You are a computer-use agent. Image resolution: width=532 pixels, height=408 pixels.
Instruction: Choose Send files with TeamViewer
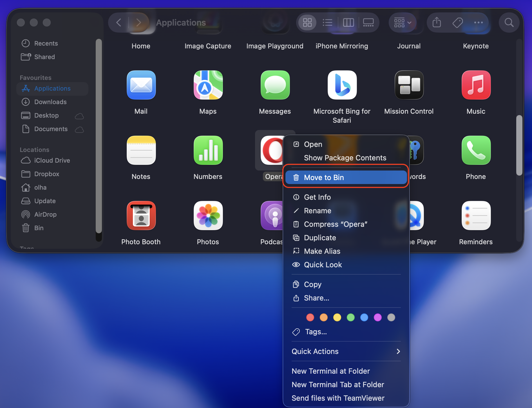pos(346,398)
